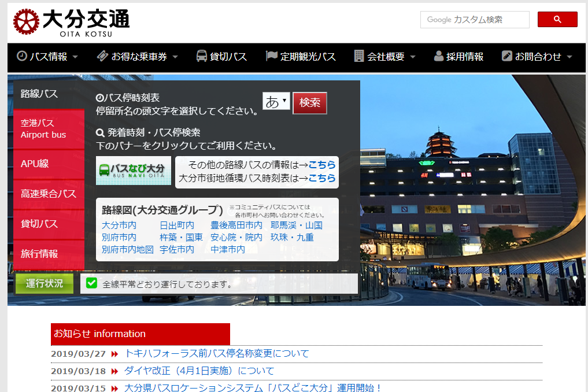
Task: Open the 日出町内 route map link
Action: [x=177, y=225]
